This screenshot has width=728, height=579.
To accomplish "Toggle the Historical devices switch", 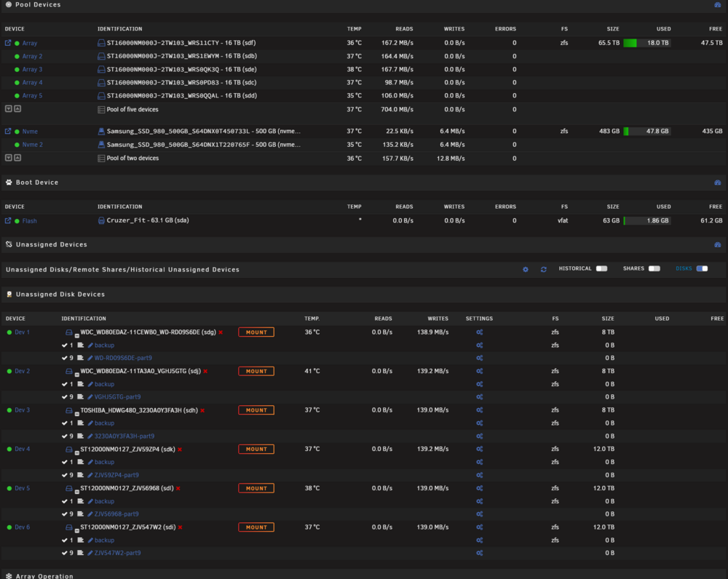I will point(602,268).
